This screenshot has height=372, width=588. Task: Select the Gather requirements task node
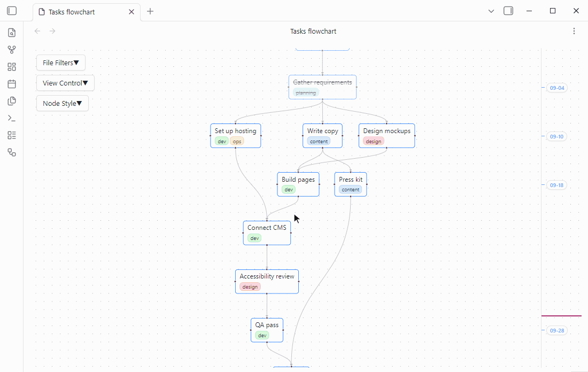pos(322,87)
